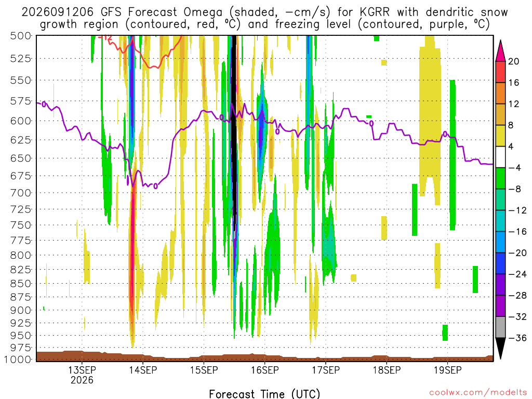Click the gray -32 to -36 colorbar segment
532x399 pixels.
(500, 327)
